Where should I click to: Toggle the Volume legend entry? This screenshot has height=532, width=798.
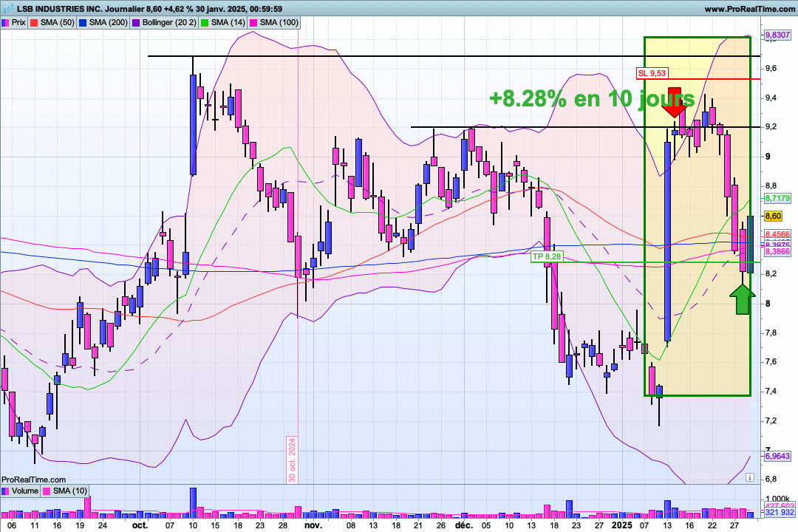click(x=21, y=491)
